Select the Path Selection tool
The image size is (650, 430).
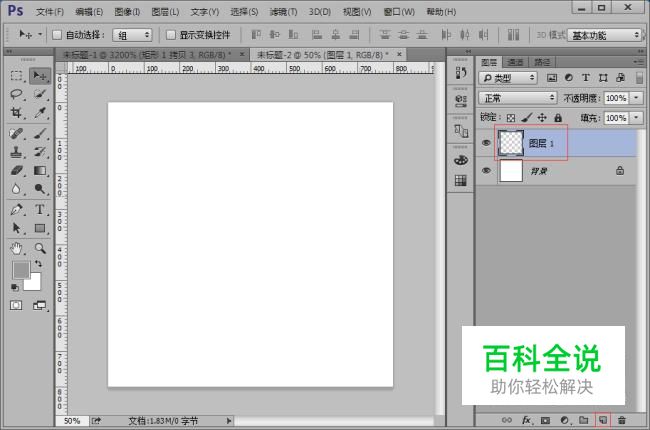tap(16, 228)
